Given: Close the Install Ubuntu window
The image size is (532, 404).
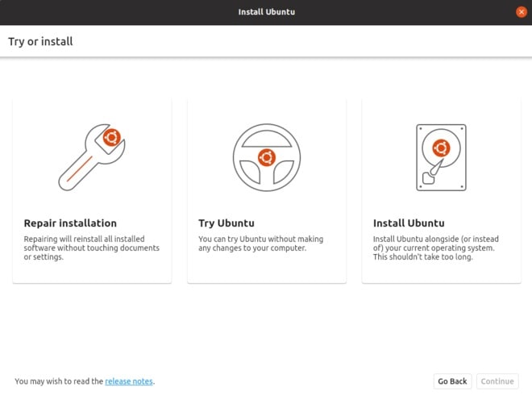Looking at the screenshot, I should [521, 12].
